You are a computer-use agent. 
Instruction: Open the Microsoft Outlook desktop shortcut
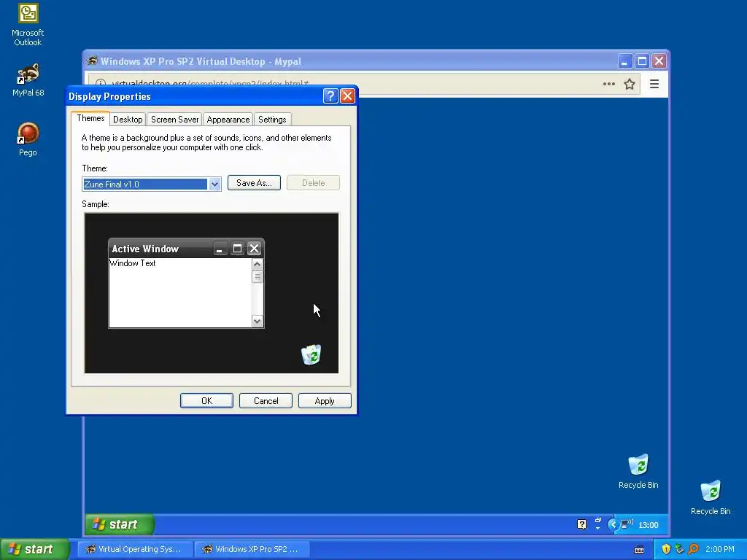pyautogui.click(x=28, y=25)
